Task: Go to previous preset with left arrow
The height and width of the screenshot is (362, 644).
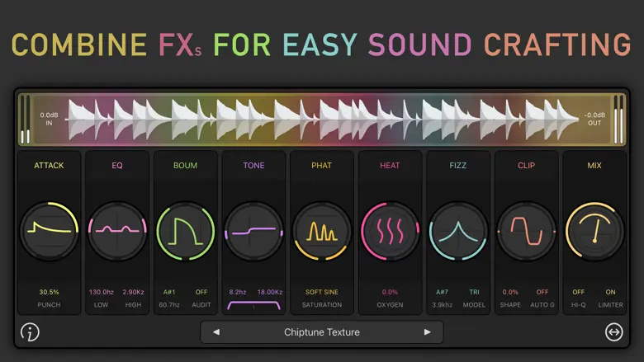Action: [x=216, y=332]
